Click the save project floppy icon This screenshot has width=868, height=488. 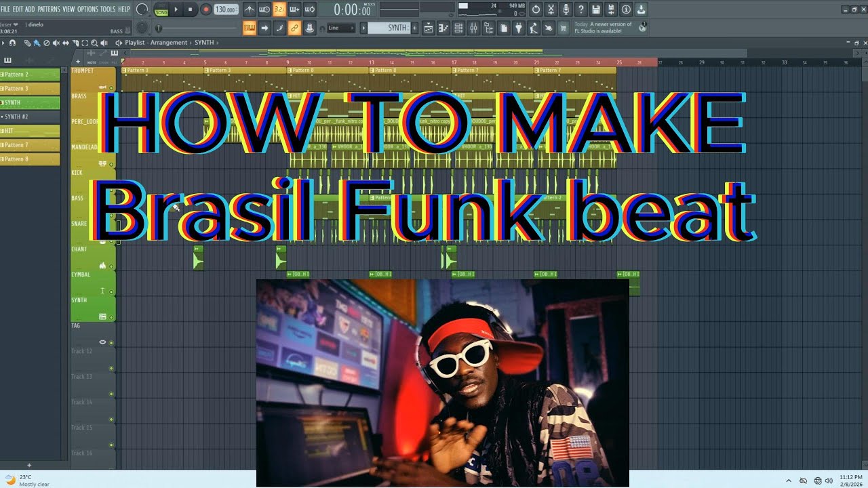click(x=596, y=9)
